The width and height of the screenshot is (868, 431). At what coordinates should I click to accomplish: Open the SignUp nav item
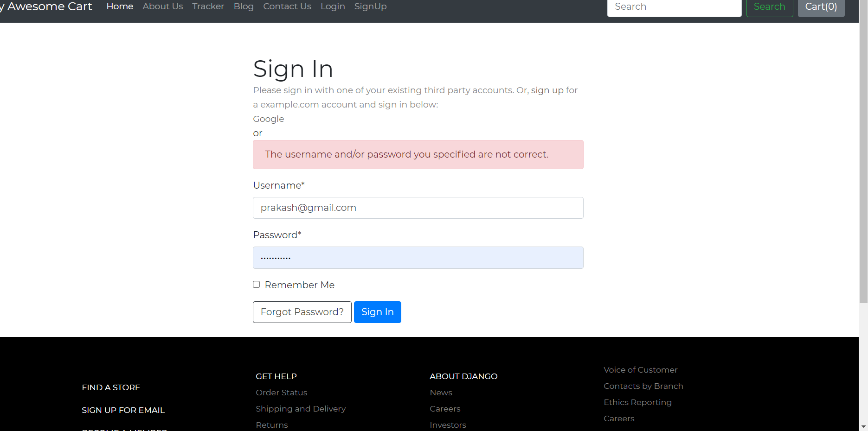click(x=370, y=6)
